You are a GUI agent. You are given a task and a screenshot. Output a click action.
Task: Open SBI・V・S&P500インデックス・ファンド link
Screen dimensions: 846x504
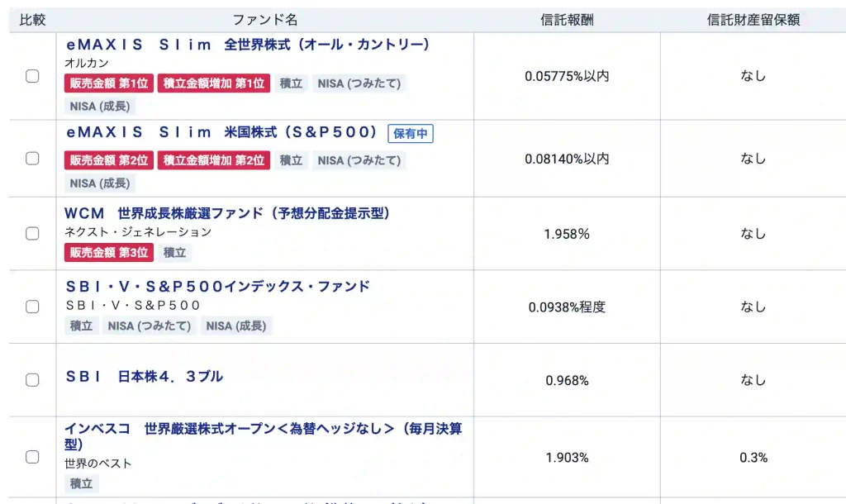218,286
